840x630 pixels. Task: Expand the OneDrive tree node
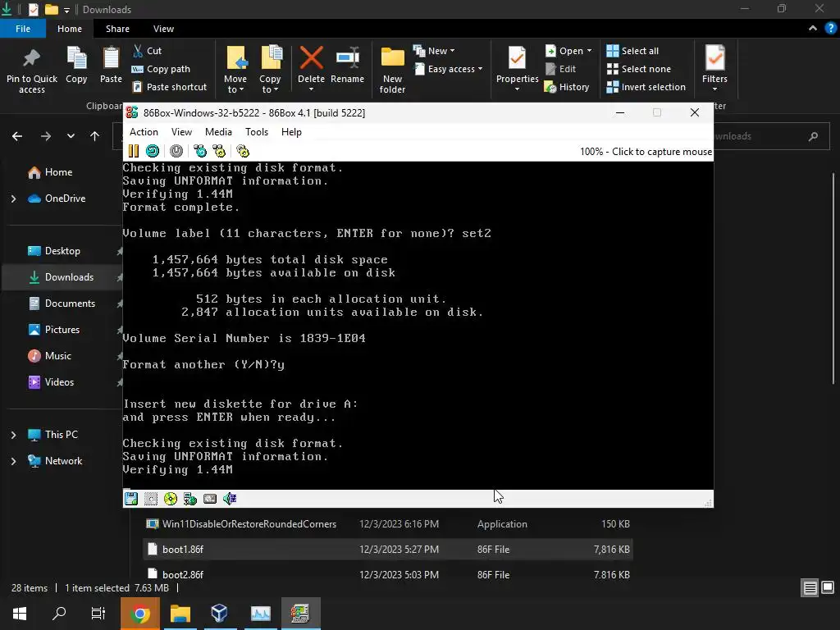pyautogui.click(x=13, y=199)
